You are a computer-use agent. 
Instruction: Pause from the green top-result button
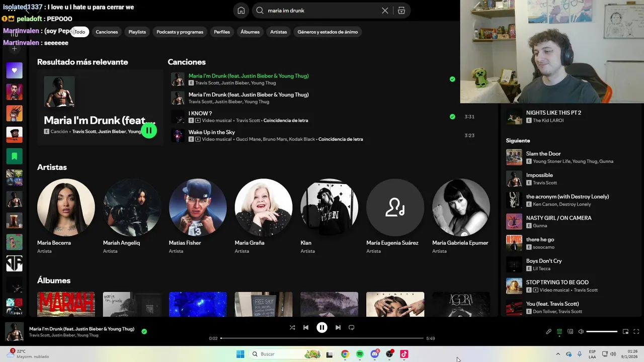coord(149,130)
